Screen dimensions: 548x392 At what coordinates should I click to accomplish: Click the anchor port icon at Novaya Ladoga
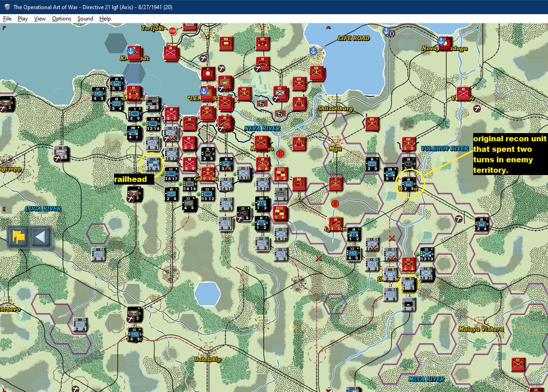pos(441,41)
